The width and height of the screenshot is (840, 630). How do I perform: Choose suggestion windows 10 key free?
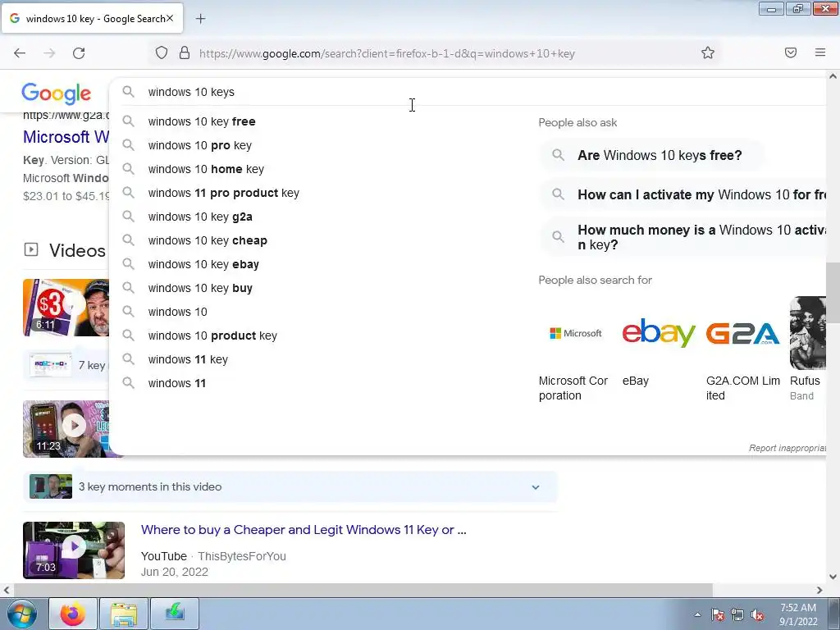tap(202, 121)
